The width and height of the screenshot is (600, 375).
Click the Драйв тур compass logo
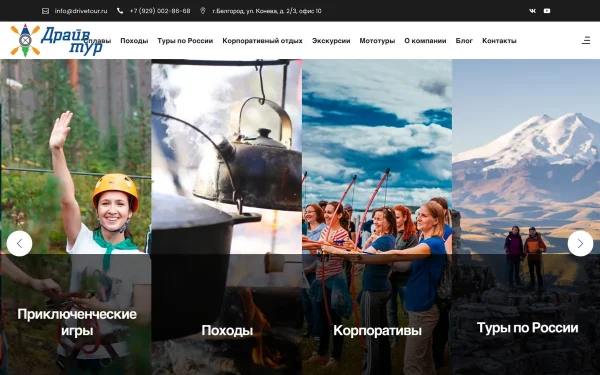pyautogui.click(x=56, y=40)
